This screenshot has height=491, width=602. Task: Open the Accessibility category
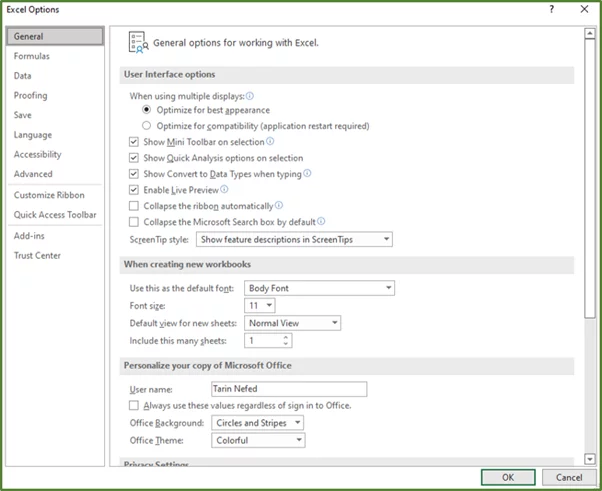55,154
